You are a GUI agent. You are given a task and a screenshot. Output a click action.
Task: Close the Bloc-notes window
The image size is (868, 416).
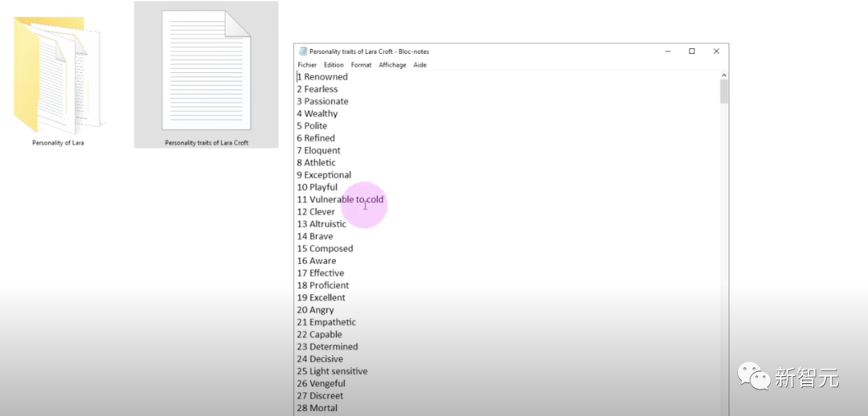tap(716, 51)
